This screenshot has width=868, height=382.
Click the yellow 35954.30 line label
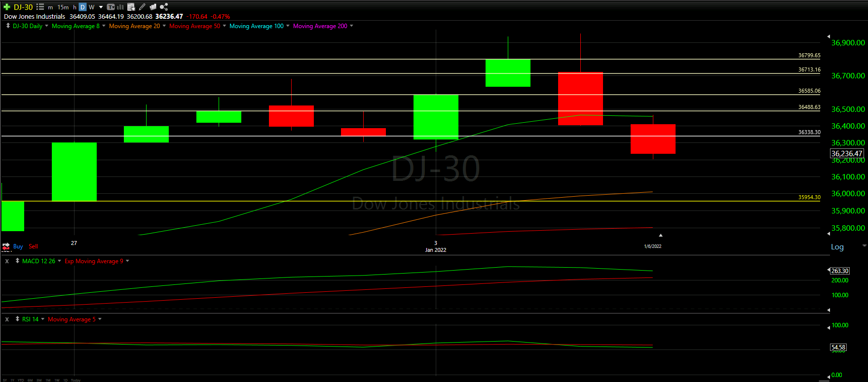809,197
